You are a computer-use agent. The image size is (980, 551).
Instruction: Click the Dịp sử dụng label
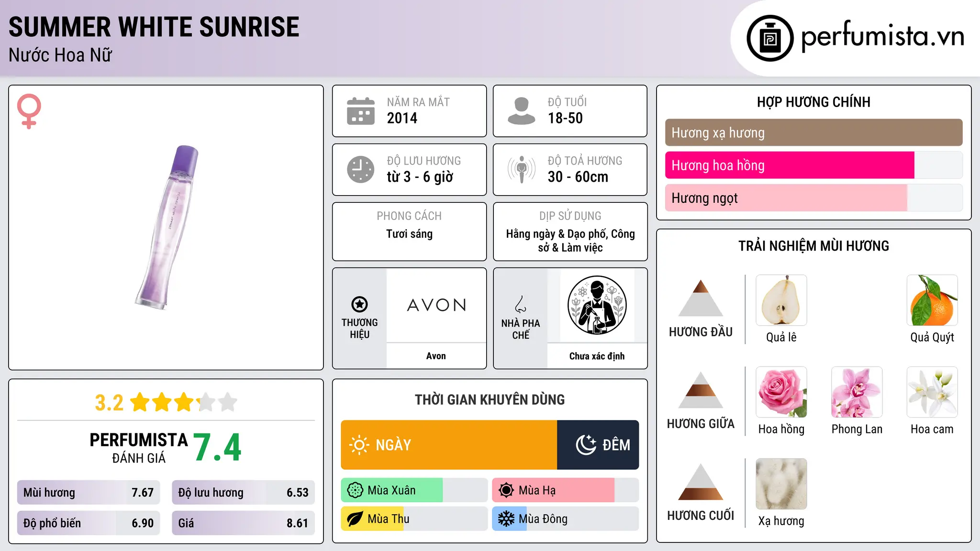pos(570,216)
